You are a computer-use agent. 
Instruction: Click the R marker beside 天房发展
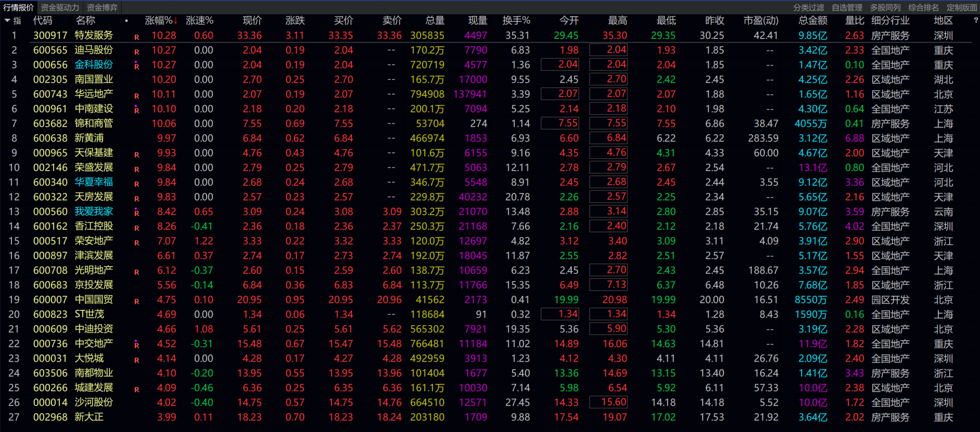[136, 199]
